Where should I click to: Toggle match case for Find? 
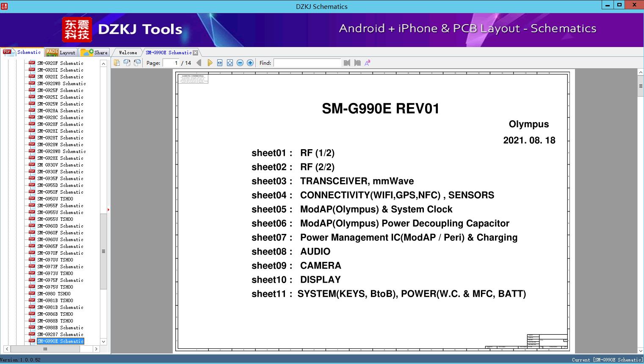(368, 63)
